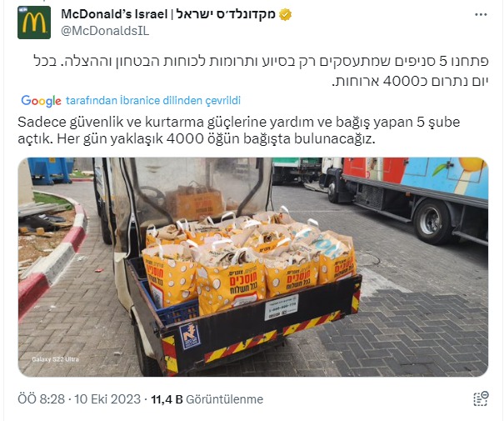Screen dimensions: 504x421
Task: Click the Hebrew portion of the account name
Action: 226,14
